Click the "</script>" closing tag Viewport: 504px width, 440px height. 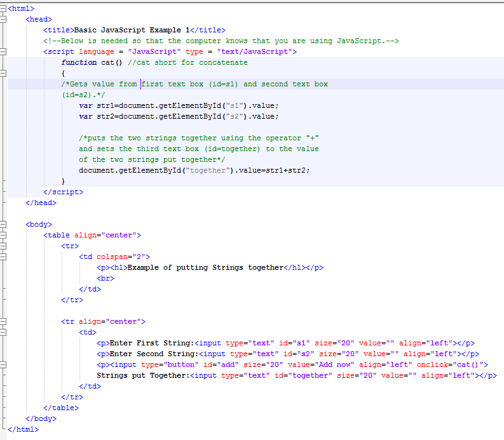[64, 192]
